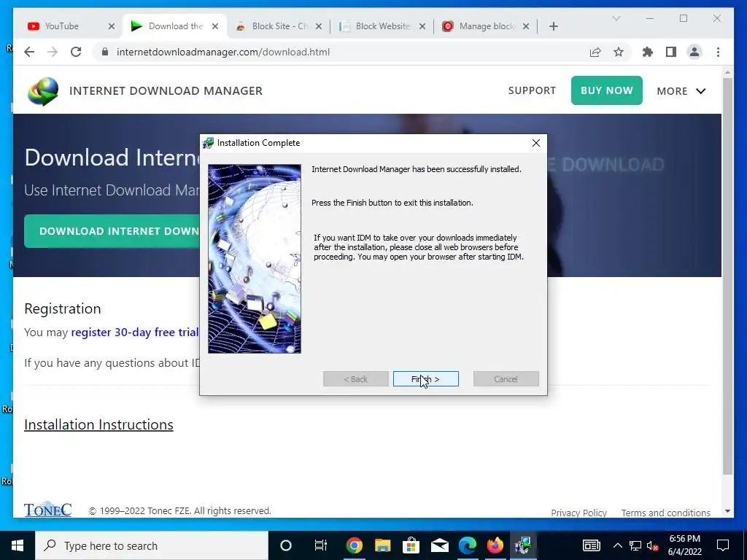
Task: Close the Block Site tab
Action: pyautogui.click(x=319, y=26)
